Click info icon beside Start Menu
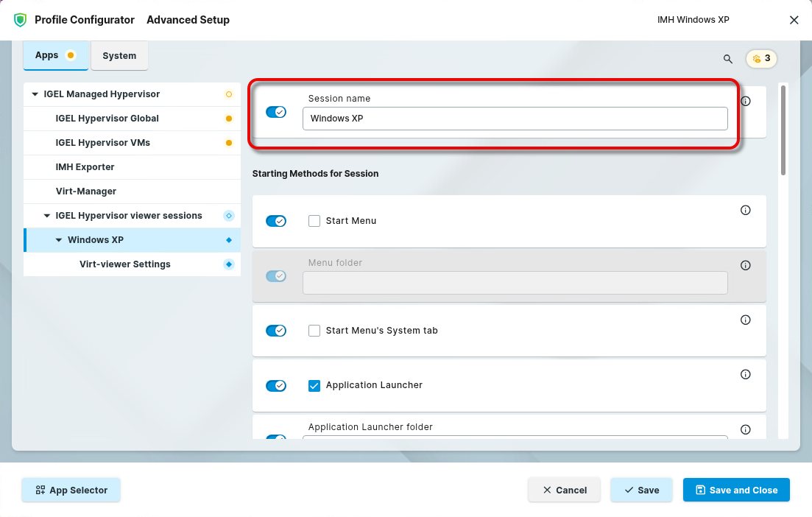The height and width of the screenshot is (517, 812). click(x=745, y=211)
